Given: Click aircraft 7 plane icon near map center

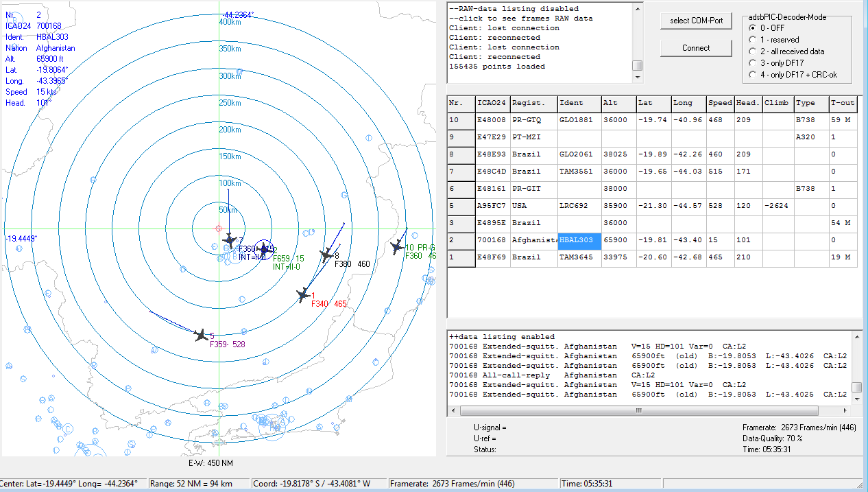Looking at the screenshot, I should [230, 241].
